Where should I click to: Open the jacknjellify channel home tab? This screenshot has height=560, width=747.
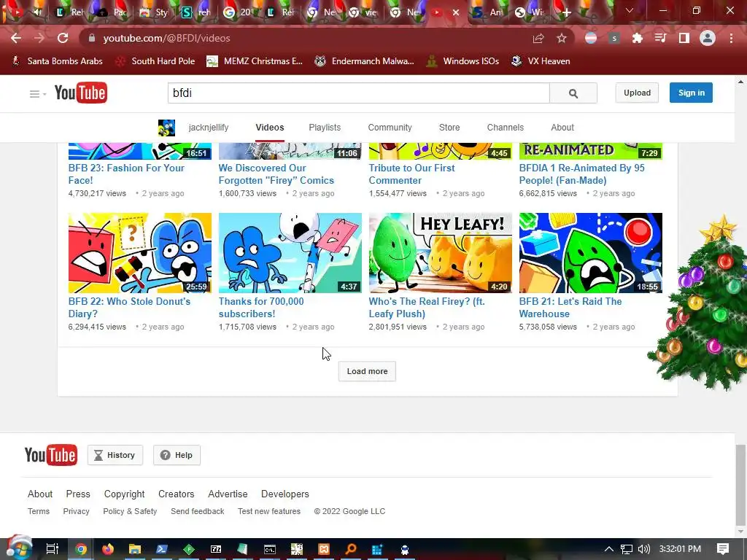click(x=209, y=128)
